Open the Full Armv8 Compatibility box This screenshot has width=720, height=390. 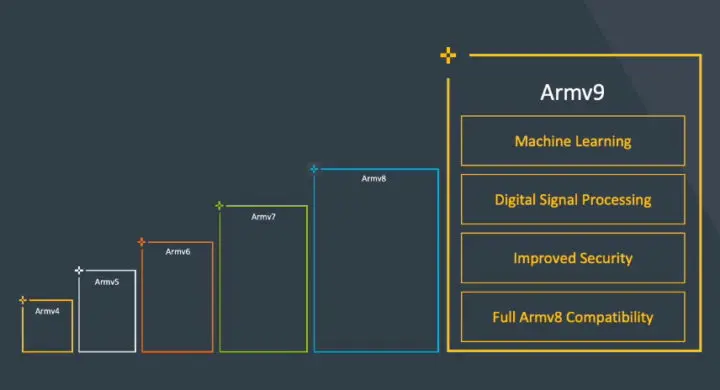pyautogui.click(x=573, y=317)
